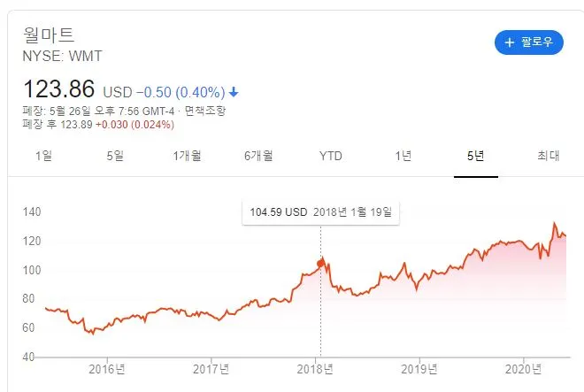584x392 pixels.
Task: Click the 2019년 x-axis label
Action: coord(419,369)
